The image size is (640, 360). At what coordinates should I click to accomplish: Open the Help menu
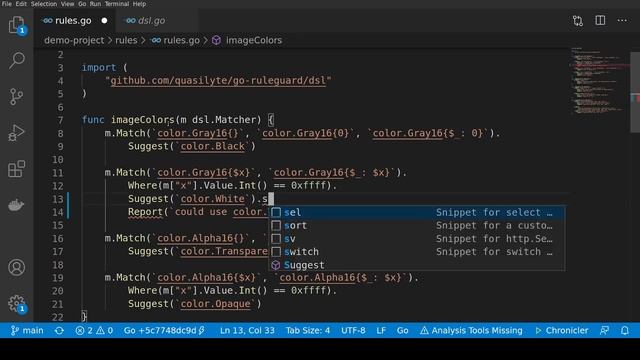pos(139,4)
